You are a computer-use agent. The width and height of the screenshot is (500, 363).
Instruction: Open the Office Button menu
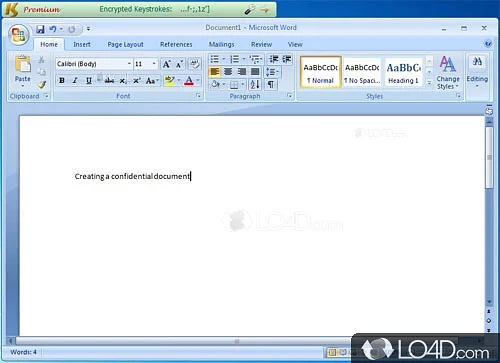18,34
